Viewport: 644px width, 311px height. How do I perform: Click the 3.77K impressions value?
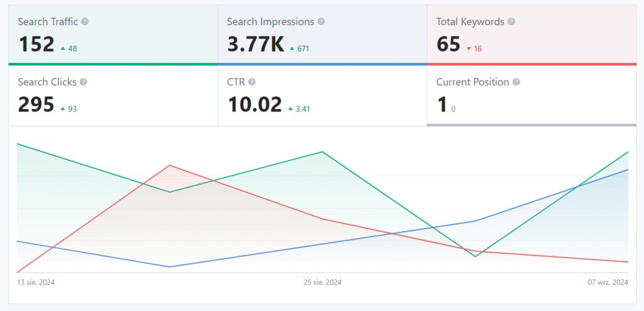pyautogui.click(x=255, y=45)
